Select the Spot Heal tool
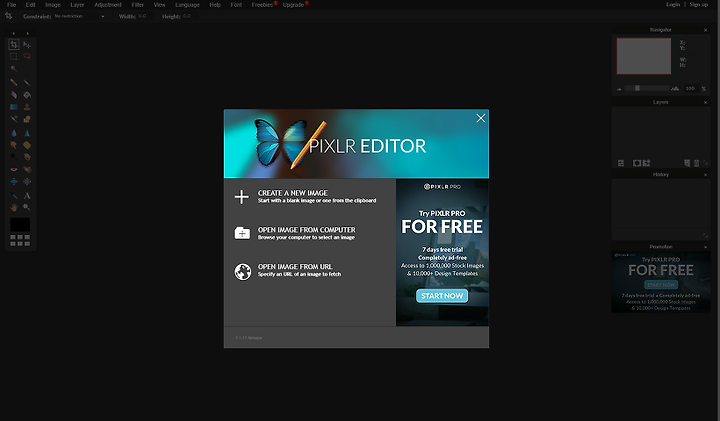The height and width of the screenshot is (421, 720). pos(27,169)
